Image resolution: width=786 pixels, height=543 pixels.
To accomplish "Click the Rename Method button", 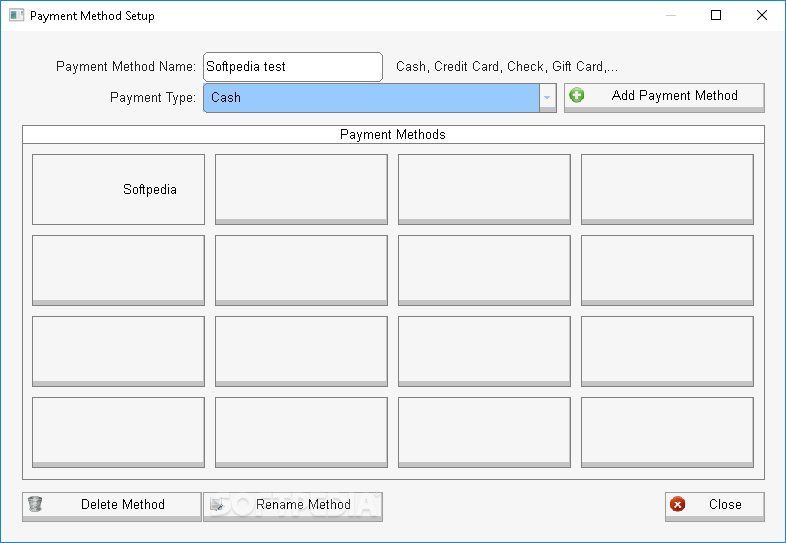I will pos(293,506).
